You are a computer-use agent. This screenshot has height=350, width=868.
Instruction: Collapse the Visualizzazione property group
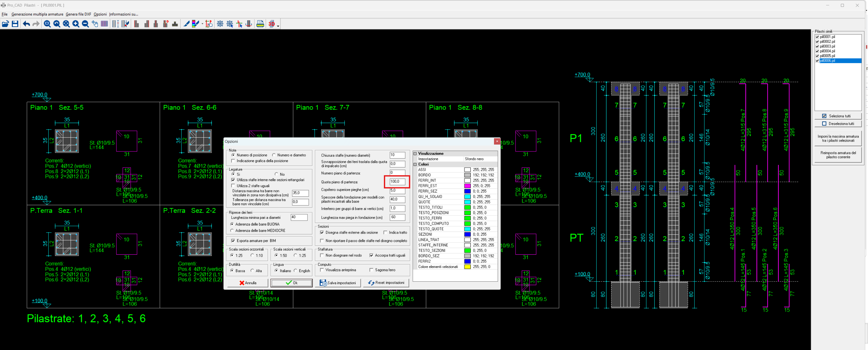pyautogui.click(x=415, y=154)
